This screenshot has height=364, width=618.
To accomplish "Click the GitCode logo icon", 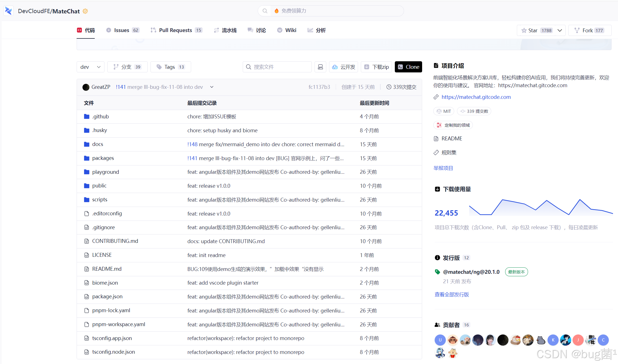I will click(8, 11).
